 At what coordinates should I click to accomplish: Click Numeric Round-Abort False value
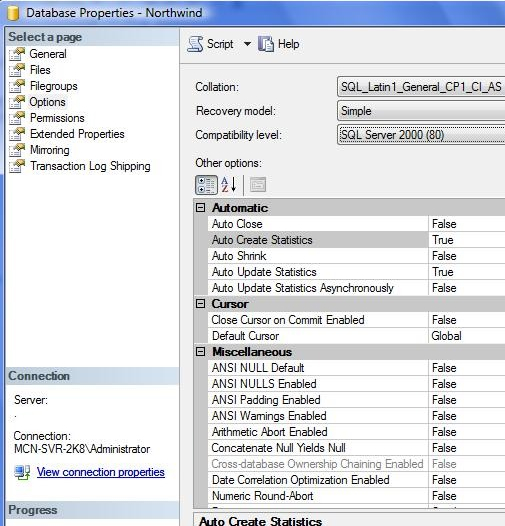tap(467, 496)
